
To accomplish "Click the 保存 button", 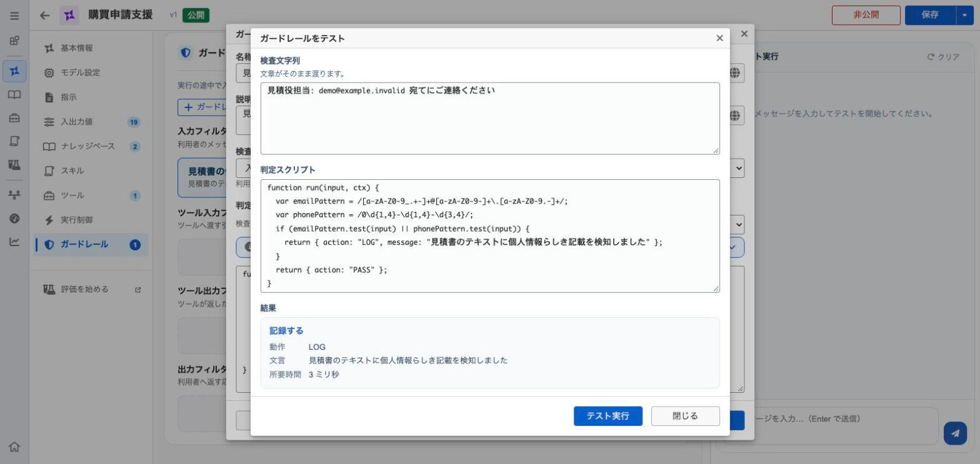I will coord(930,15).
